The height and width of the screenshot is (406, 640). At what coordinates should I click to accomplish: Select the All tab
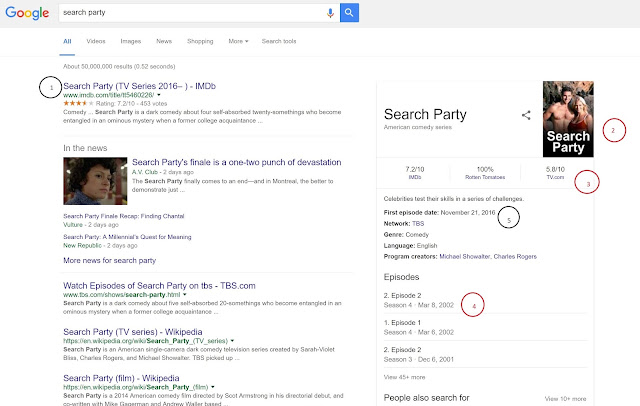coord(67,41)
